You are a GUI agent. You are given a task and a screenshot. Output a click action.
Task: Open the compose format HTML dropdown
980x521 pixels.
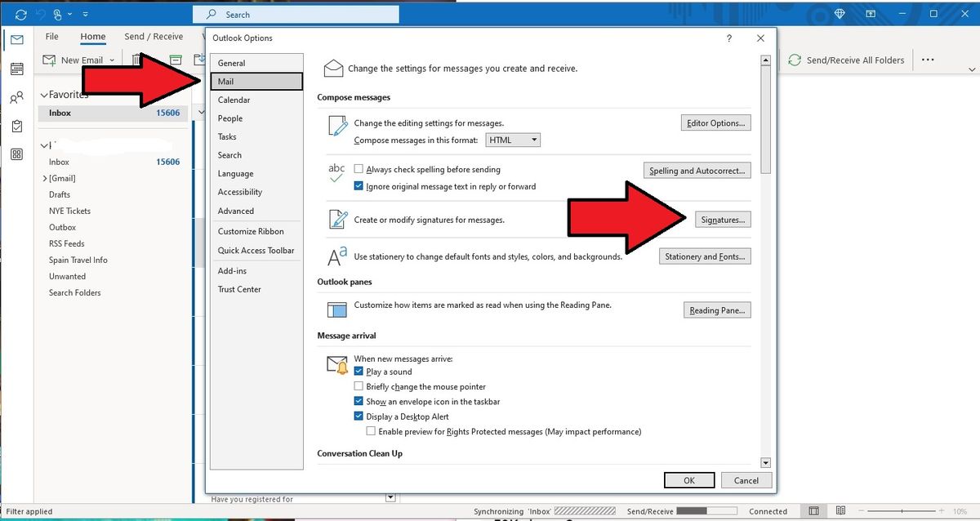(513, 140)
